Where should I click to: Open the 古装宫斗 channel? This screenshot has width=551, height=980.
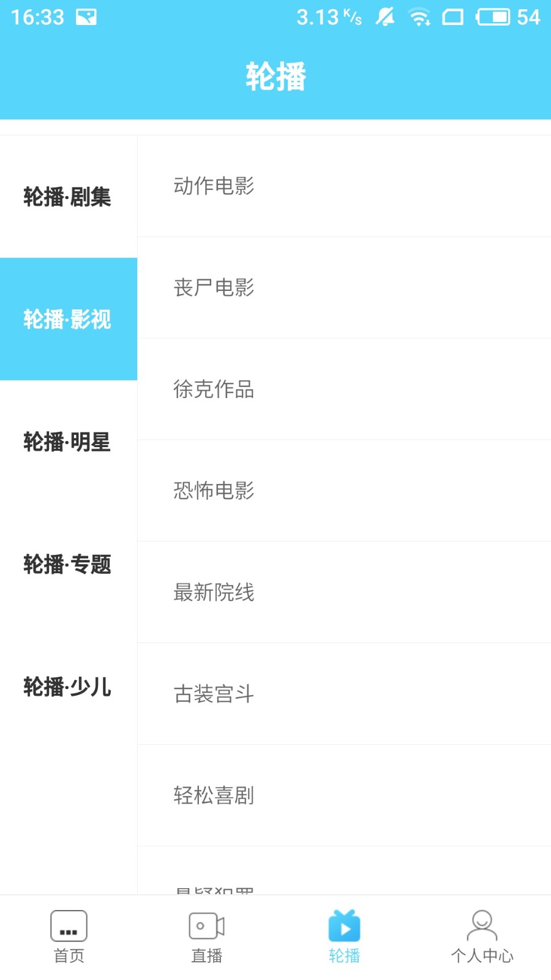coord(344,695)
